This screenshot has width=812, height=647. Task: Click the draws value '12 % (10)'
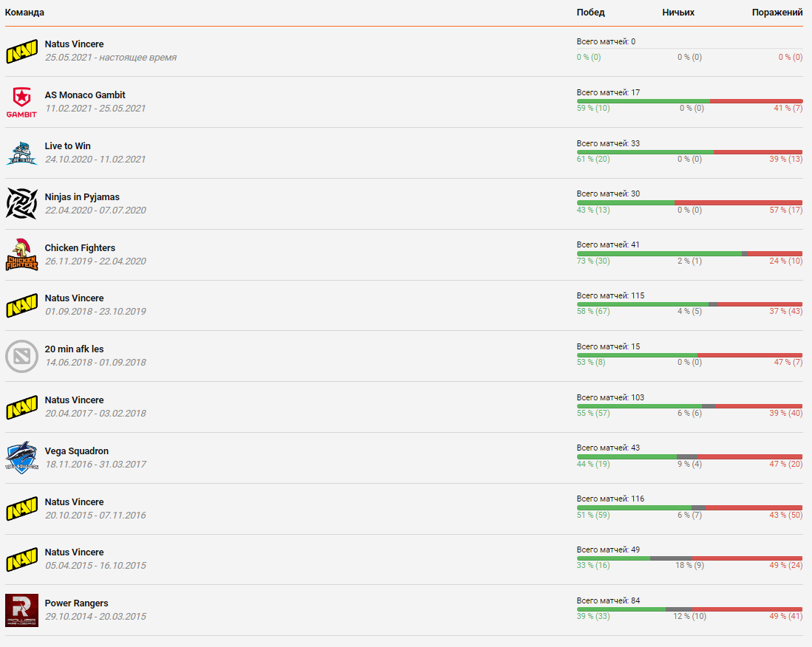pyautogui.click(x=690, y=616)
